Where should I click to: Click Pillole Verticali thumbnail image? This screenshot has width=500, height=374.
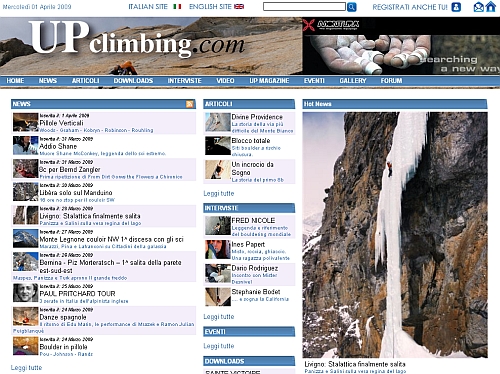tap(26, 122)
